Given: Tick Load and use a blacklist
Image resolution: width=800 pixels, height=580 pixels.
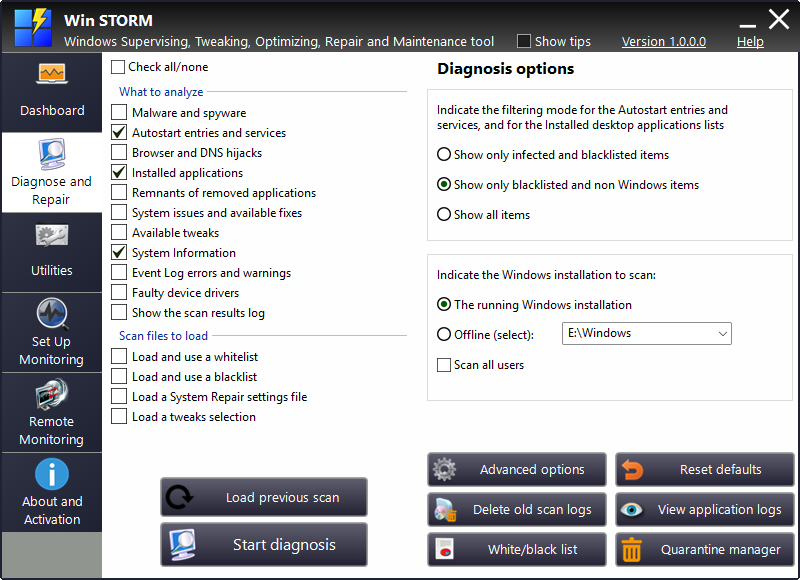Looking at the screenshot, I should pos(119,376).
